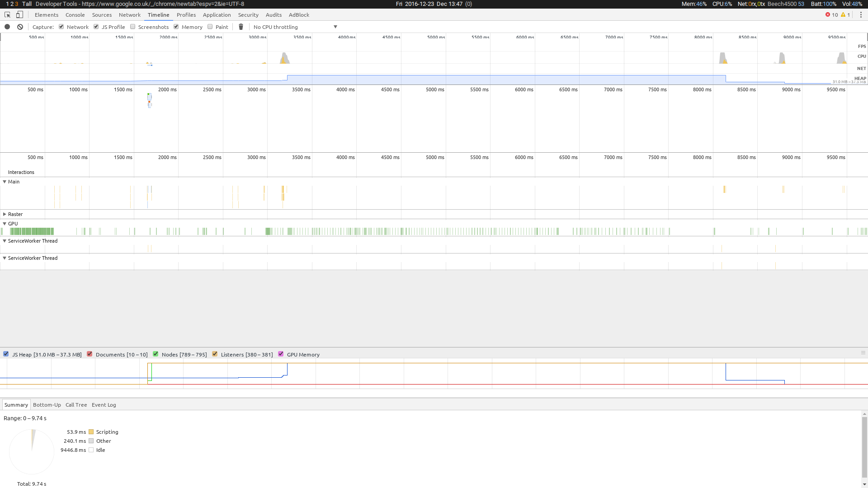Collapse the second ServiceWorker Thread track
The image size is (868, 488).
(5, 258)
